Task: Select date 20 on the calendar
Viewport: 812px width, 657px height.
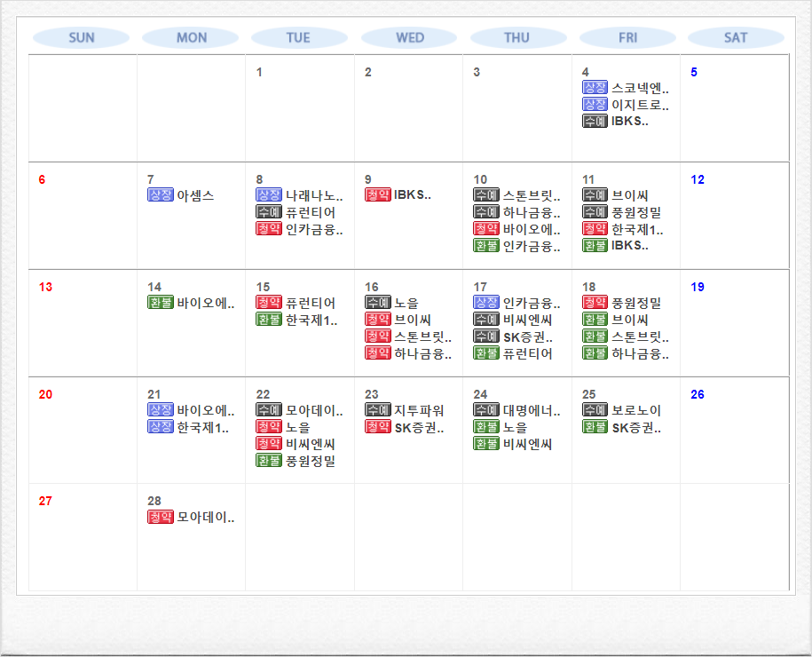Action: (x=45, y=394)
